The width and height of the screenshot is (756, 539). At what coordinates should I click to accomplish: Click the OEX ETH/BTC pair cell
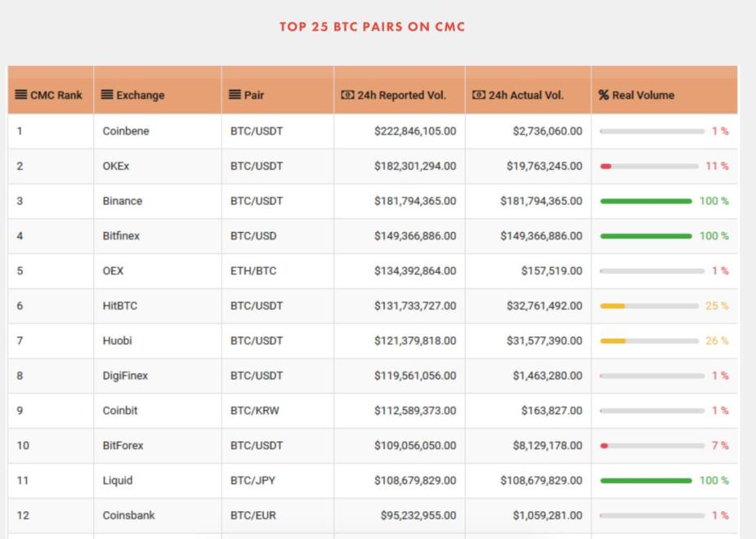(x=253, y=271)
